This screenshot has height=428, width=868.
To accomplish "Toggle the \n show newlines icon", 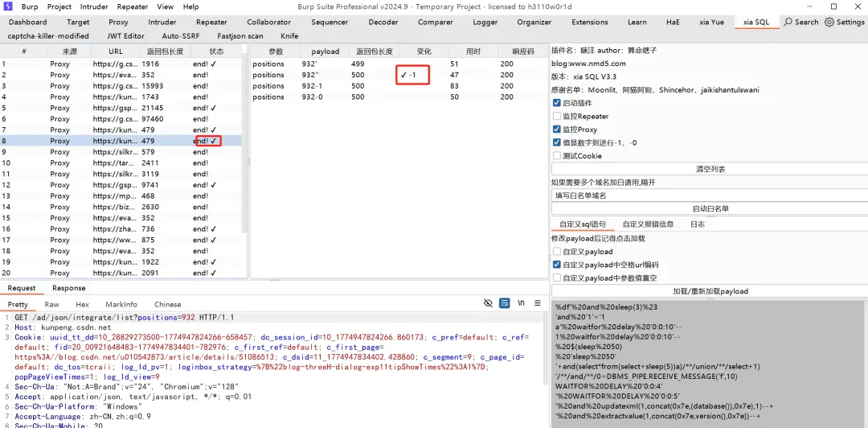I will [521, 303].
